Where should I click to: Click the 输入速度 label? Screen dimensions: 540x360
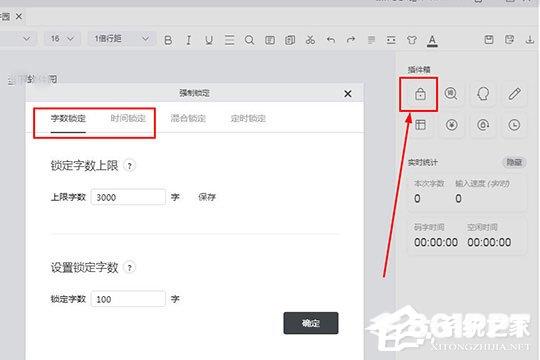pyautogui.click(x=482, y=183)
